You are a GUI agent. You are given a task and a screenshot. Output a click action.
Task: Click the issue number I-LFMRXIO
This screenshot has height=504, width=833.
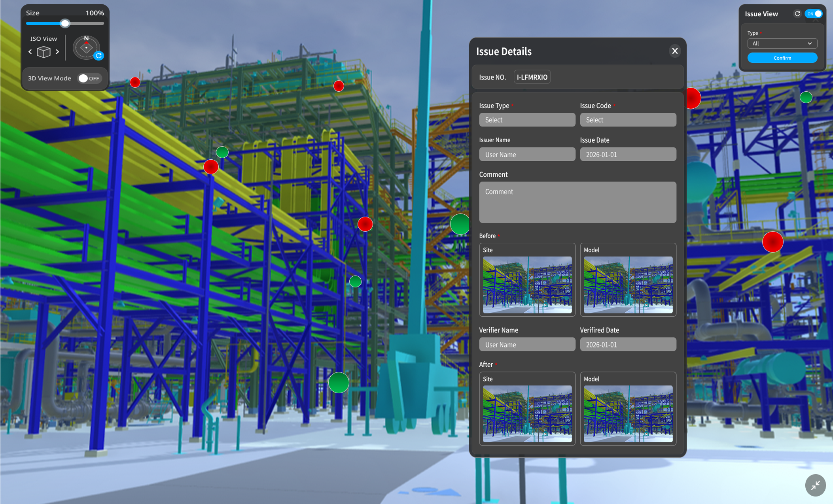[x=532, y=77]
